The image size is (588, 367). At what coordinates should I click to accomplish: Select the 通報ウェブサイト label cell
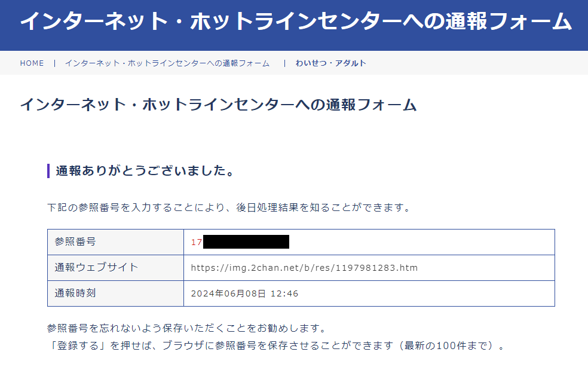coord(115,268)
